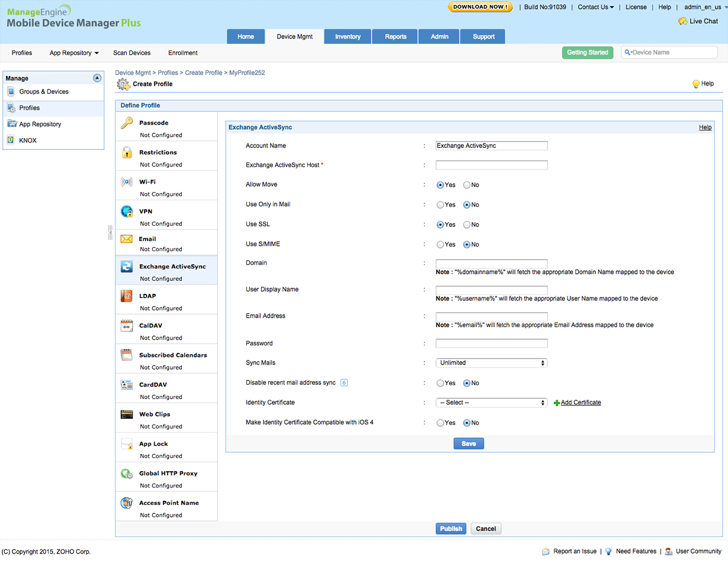
Task: Click the Subscribed Calendars icon
Action: click(127, 356)
